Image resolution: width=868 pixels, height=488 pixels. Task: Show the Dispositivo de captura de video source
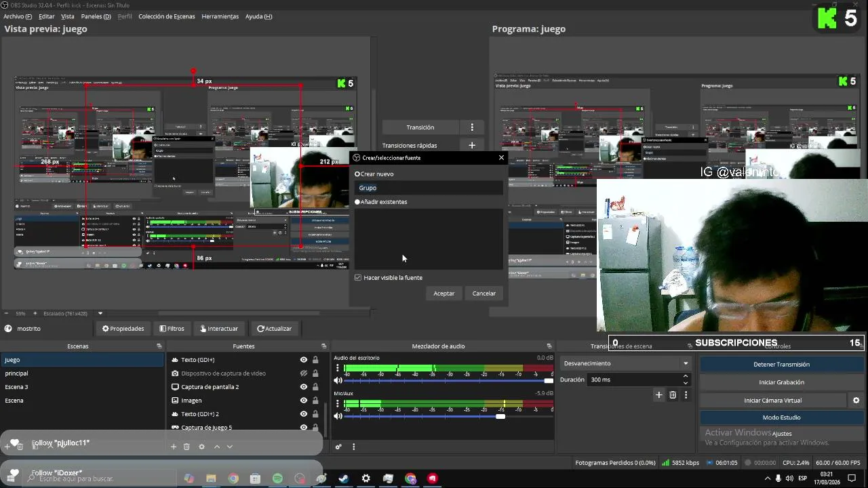point(304,373)
